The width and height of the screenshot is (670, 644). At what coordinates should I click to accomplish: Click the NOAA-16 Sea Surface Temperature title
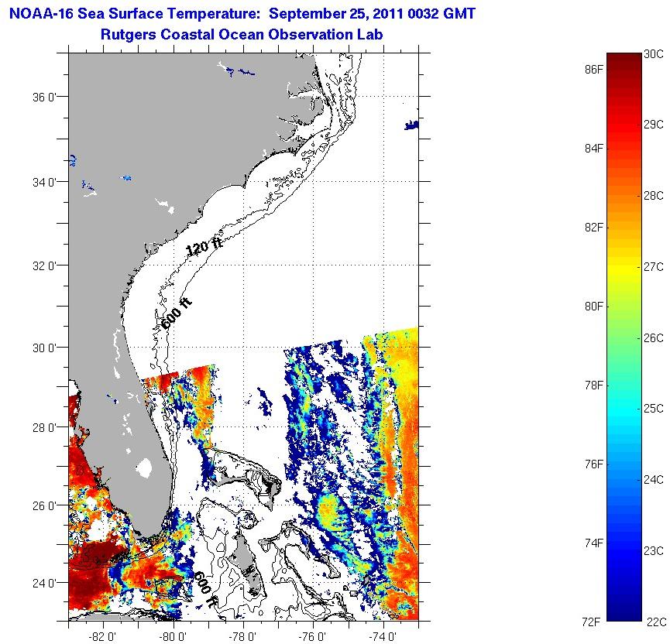coord(242,14)
